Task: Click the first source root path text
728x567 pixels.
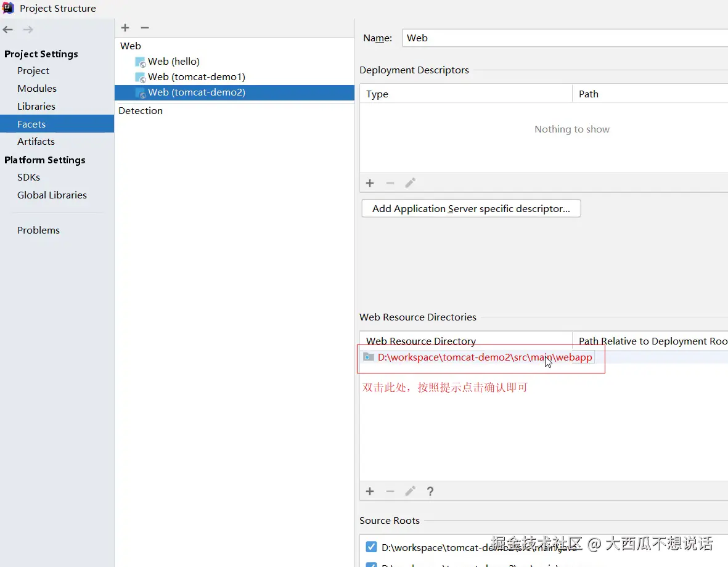Action: tap(479, 547)
